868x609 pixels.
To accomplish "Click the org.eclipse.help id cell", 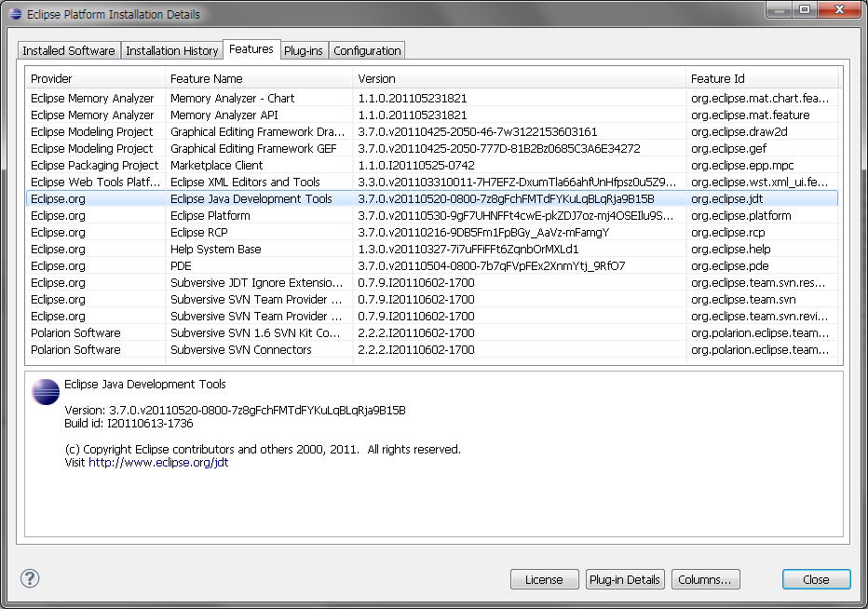I will 731,250.
